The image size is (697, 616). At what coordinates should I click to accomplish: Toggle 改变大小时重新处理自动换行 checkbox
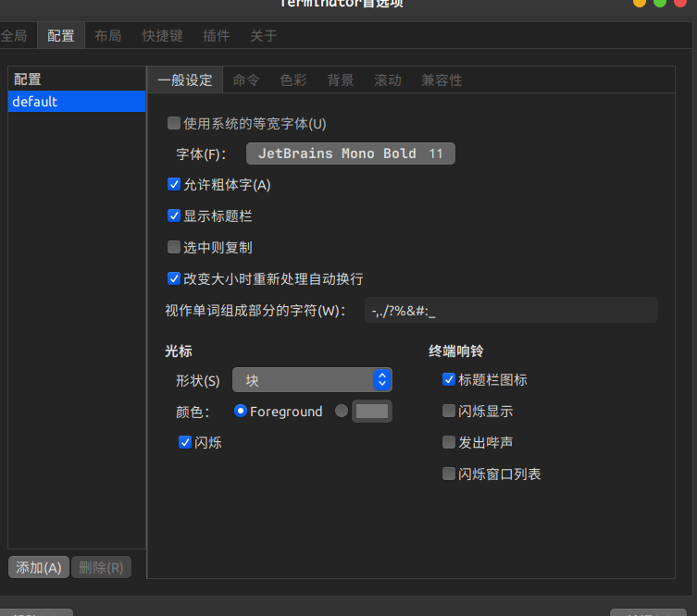pos(174,278)
